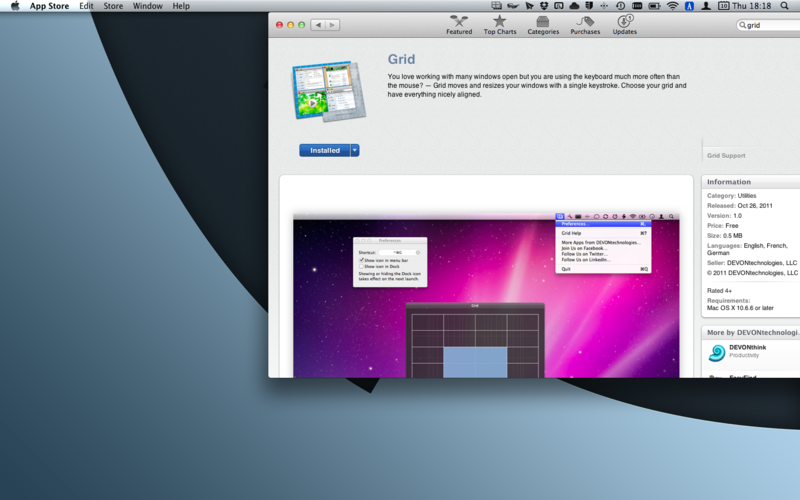The height and width of the screenshot is (500, 800).
Task: Click the Mac OS X 10.6.6 or later requirement
Action: tap(740, 308)
